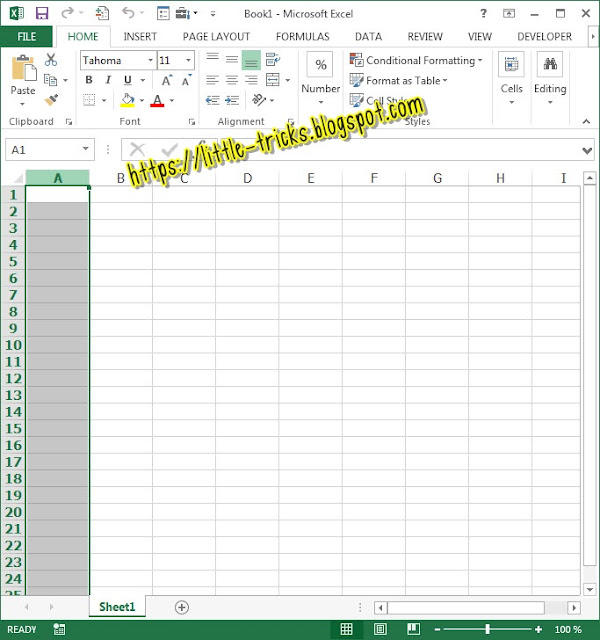Toggle Align Right text

pyautogui.click(x=251, y=80)
